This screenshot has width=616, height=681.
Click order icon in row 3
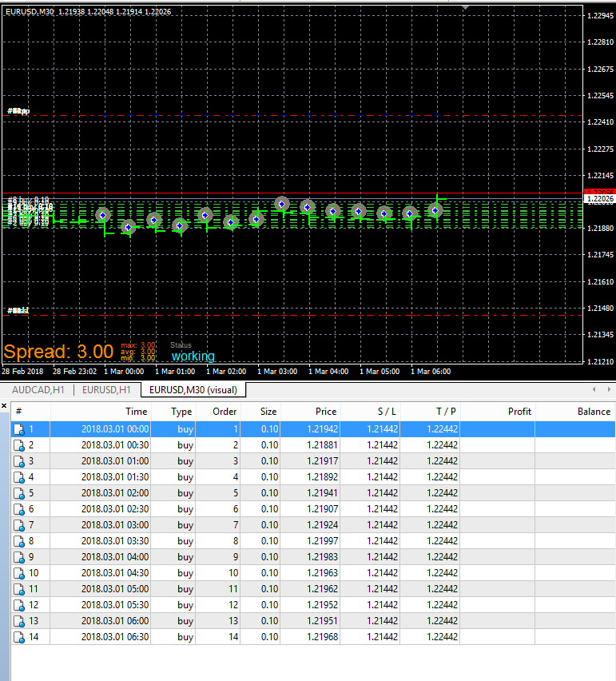(19, 461)
